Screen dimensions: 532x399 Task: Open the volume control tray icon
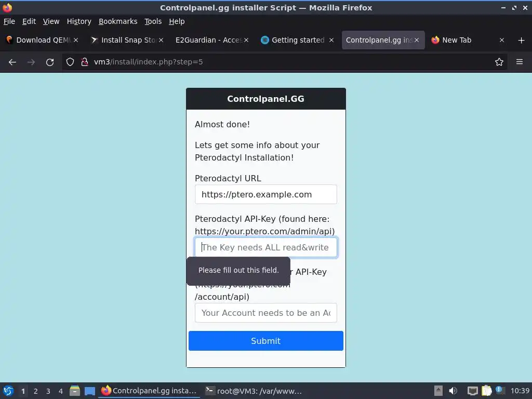point(453,391)
